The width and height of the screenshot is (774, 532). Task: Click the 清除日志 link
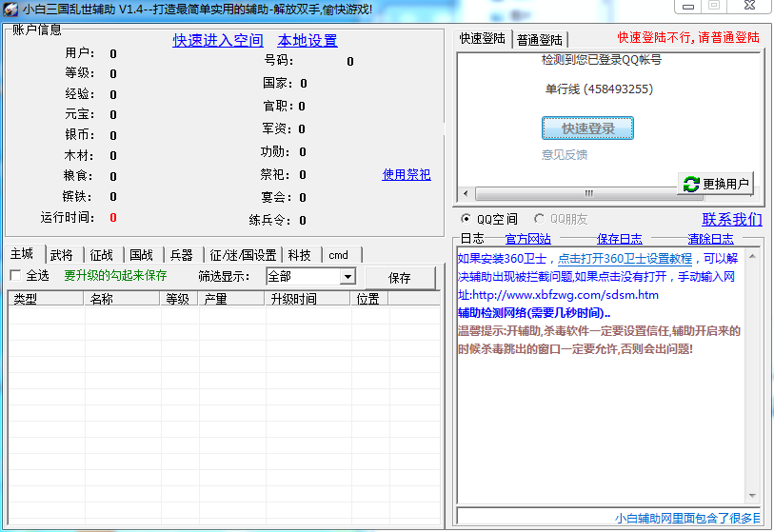click(710, 239)
